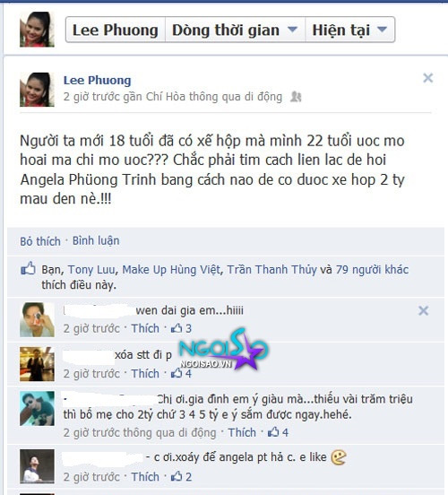Image resolution: width=448 pixels, height=495 pixels.
Task: Click like count icon showing 2
Action: pyautogui.click(x=177, y=476)
